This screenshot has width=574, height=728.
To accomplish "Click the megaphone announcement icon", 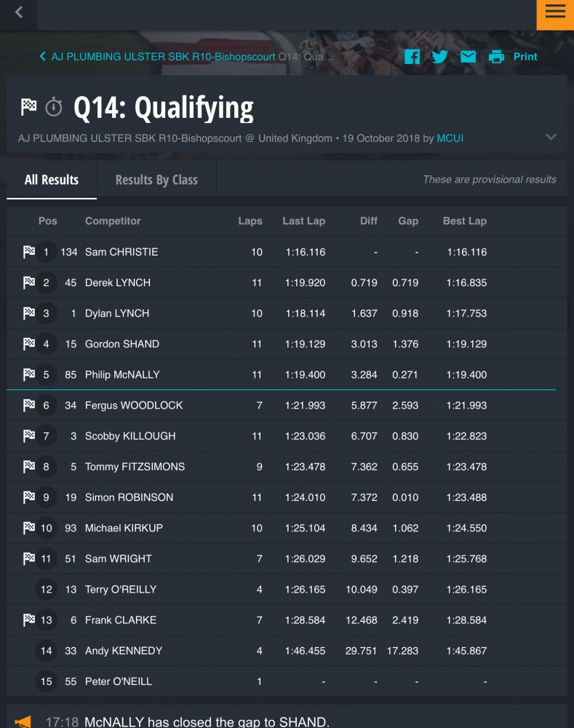I will click(23, 721).
